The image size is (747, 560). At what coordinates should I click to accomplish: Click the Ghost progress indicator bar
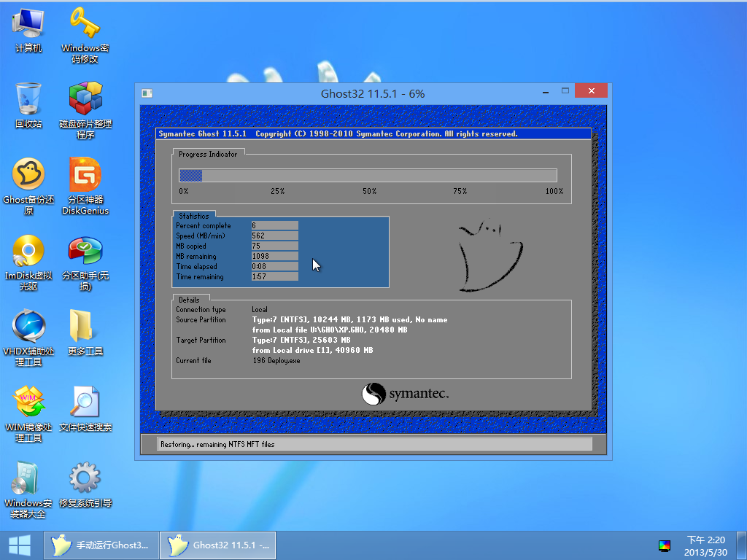(368, 175)
